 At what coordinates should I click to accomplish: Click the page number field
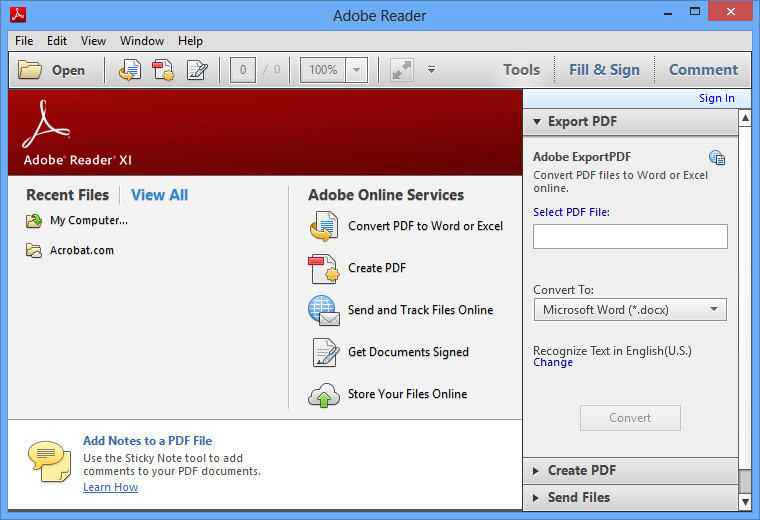[243, 70]
